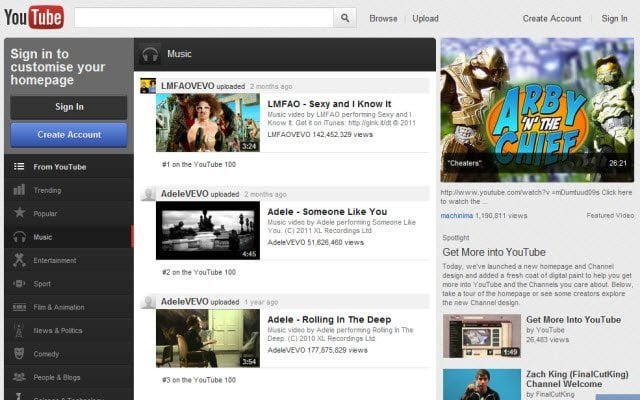Open Upload in the top bar
Viewport: 640px width, 400px height.
(425, 18)
